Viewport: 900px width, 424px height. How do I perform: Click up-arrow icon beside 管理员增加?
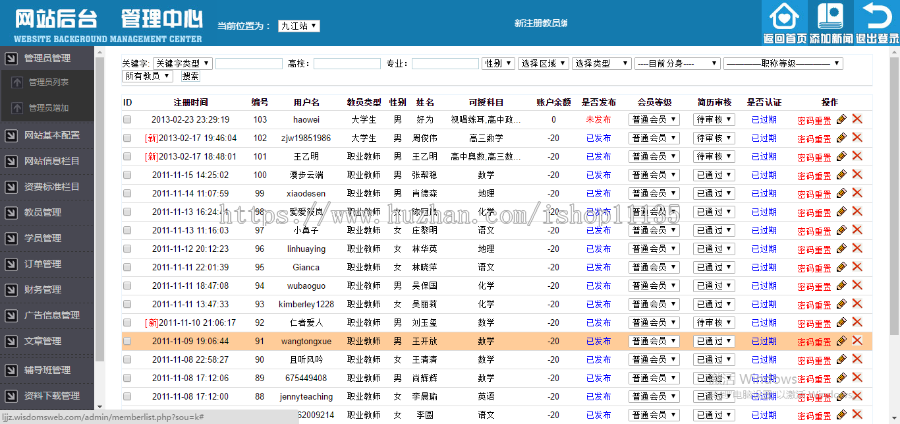click(17, 107)
